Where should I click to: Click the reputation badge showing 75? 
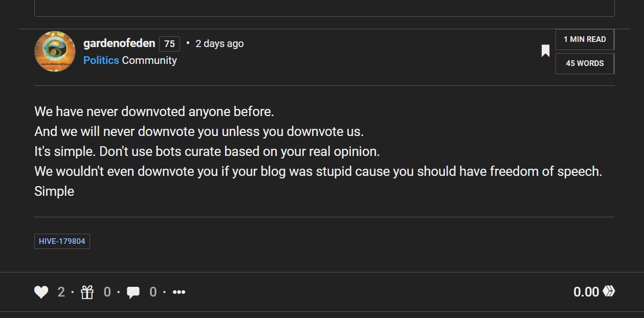click(x=169, y=44)
